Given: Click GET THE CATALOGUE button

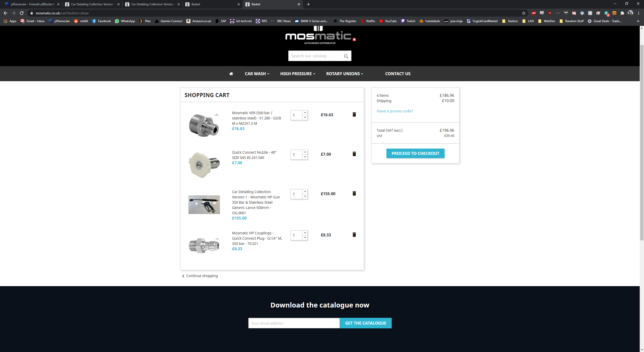Looking at the screenshot, I should tap(366, 323).
